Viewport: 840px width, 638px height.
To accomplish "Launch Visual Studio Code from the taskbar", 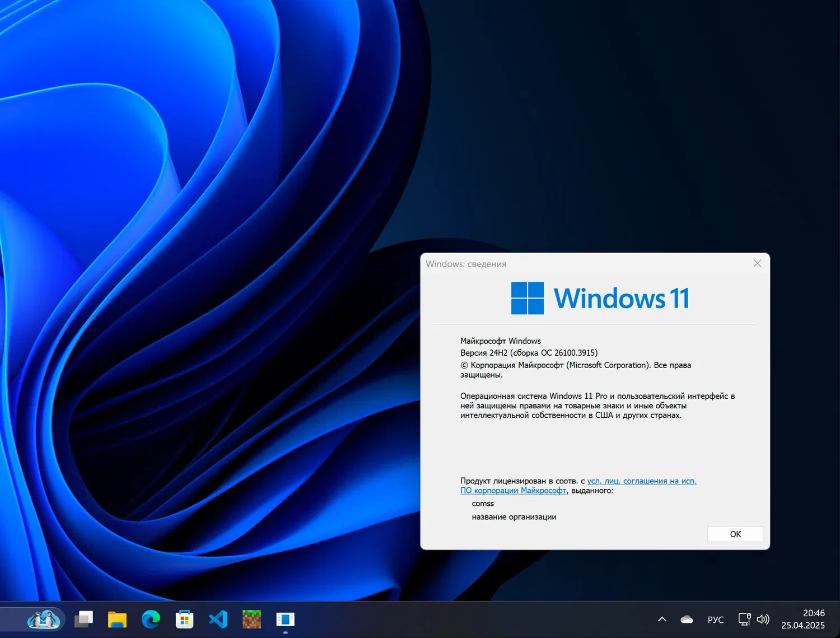I will [218, 620].
